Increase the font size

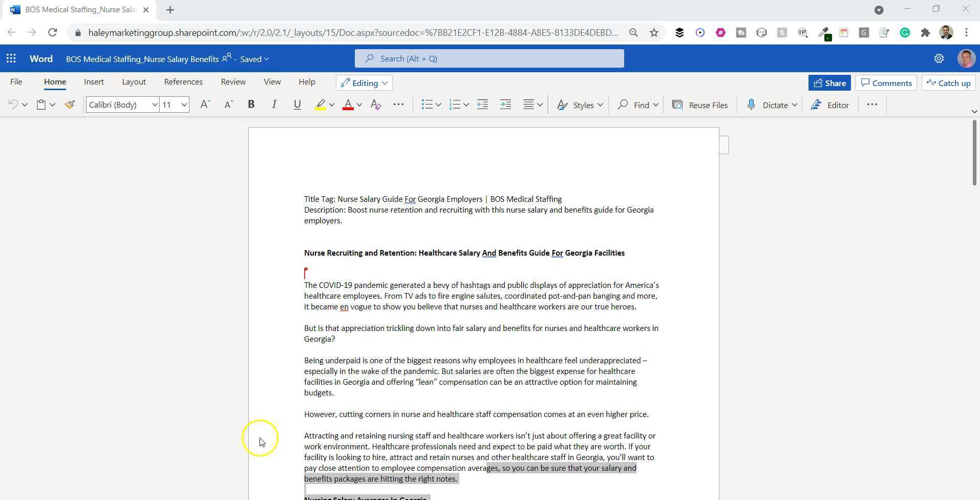coord(204,105)
